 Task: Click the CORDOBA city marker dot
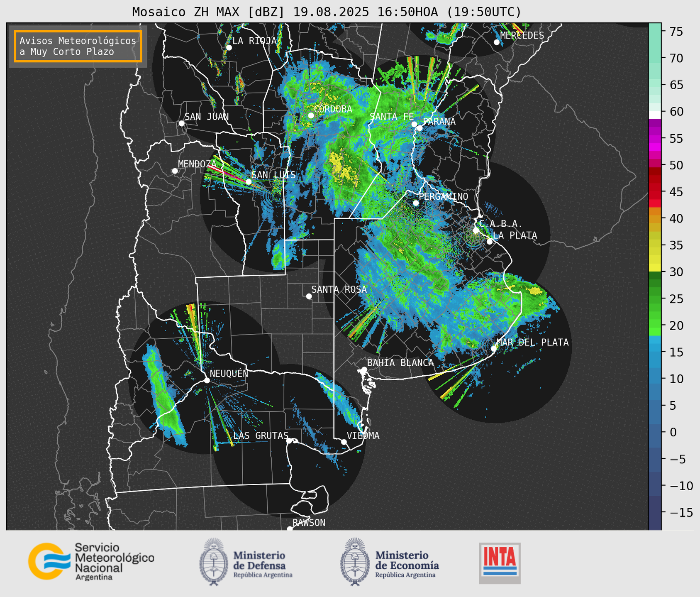(311, 115)
